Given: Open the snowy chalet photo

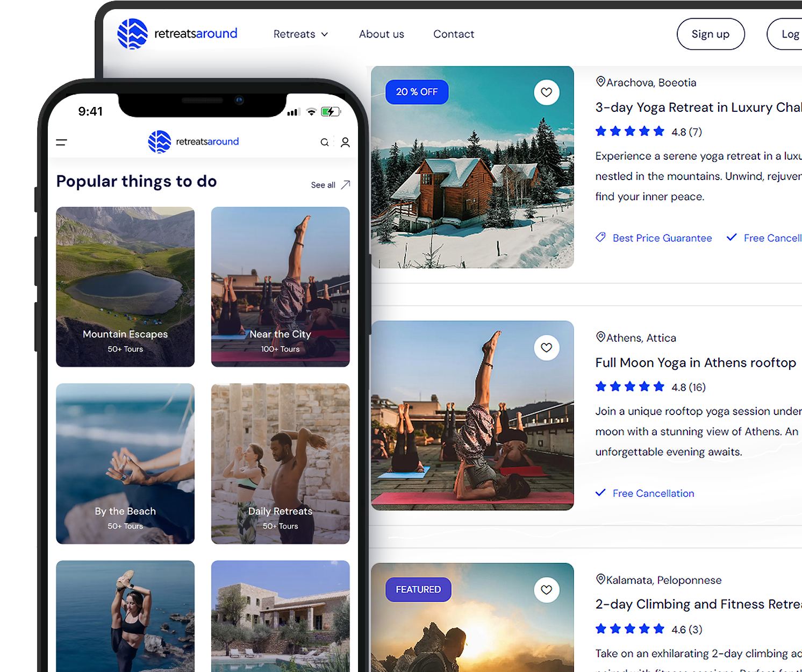Looking at the screenshot, I should click(472, 167).
